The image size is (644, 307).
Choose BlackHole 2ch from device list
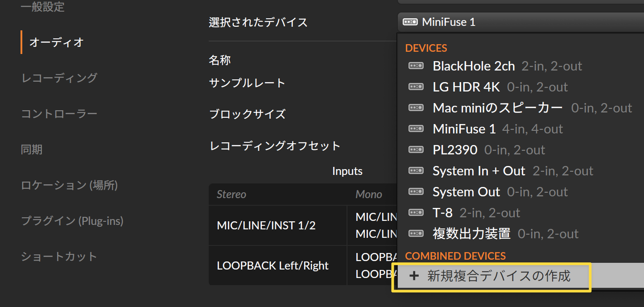tap(520, 66)
